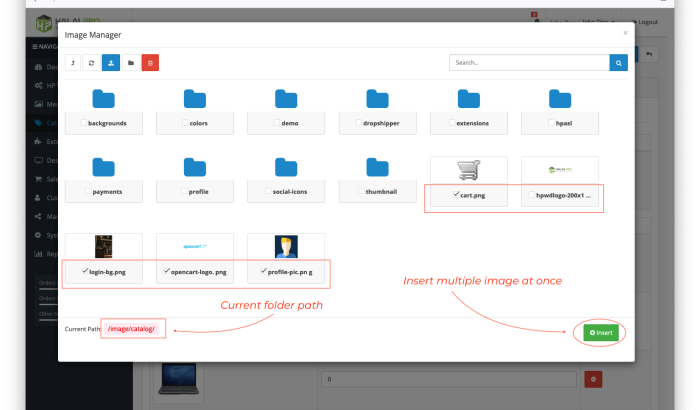This screenshot has height=410, width=700.
Task: Uncheck the profile-pic.png checkbox
Action: click(263, 271)
